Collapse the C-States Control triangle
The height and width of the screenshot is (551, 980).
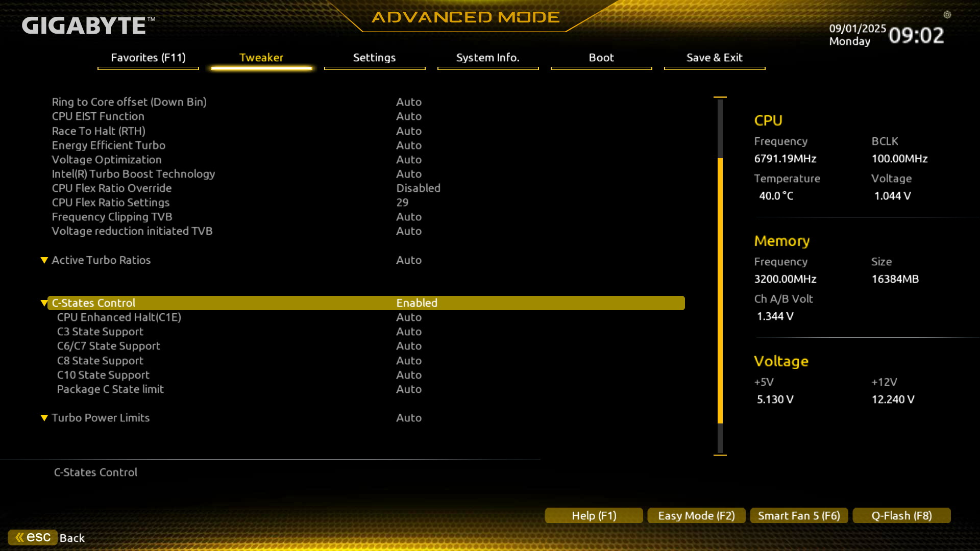click(44, 303)
